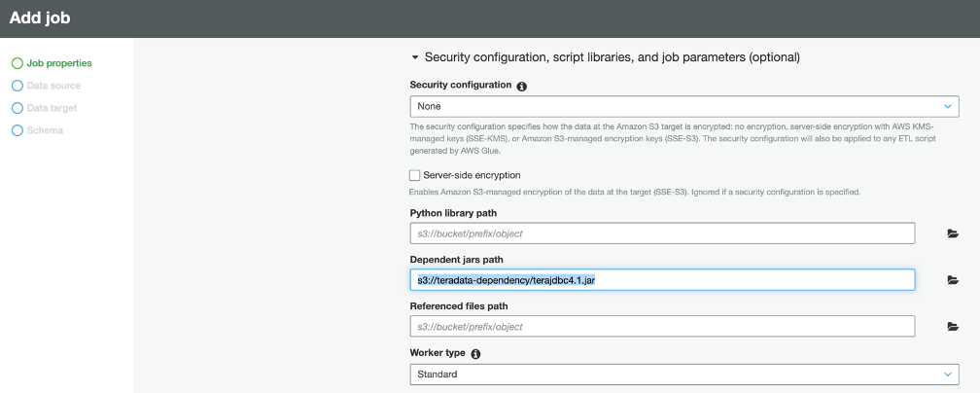This screenshot has height=393, width=980.
Task: Go to the Data source step
Action: (x=53, y=86)
